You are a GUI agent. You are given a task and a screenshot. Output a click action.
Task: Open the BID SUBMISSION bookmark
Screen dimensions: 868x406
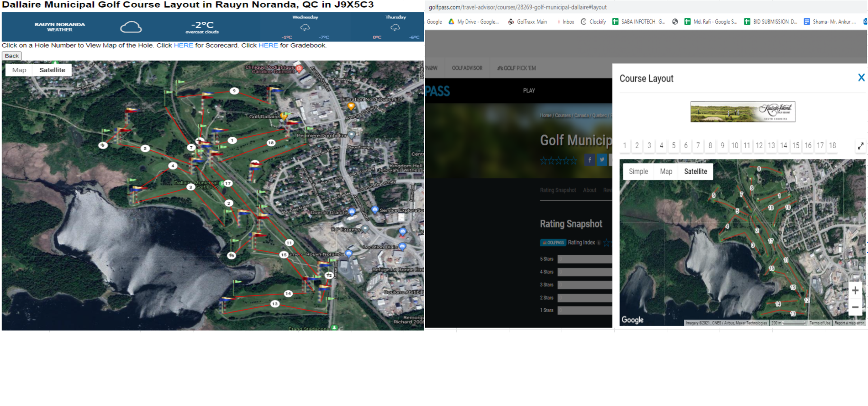click(x=771, y=21)
